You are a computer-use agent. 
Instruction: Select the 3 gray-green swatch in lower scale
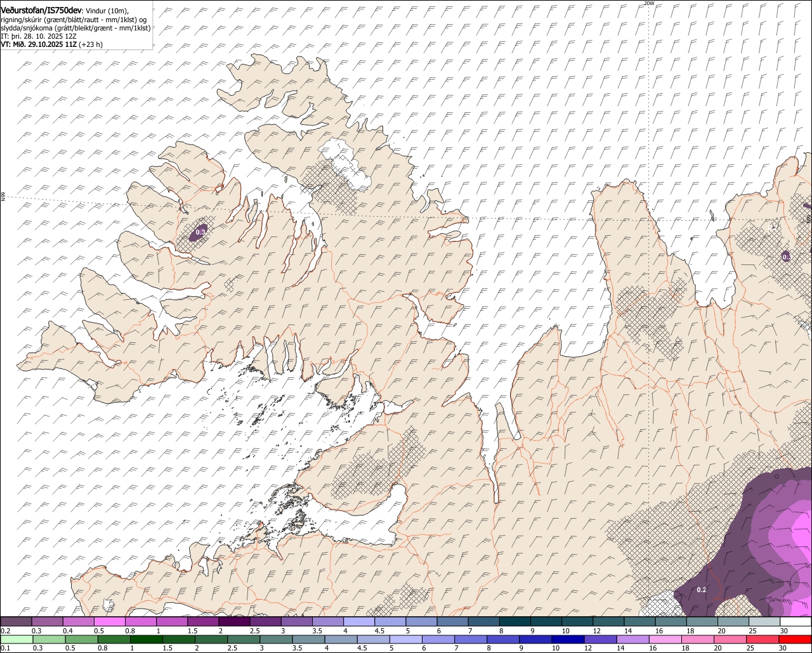(x=277, y=639)
